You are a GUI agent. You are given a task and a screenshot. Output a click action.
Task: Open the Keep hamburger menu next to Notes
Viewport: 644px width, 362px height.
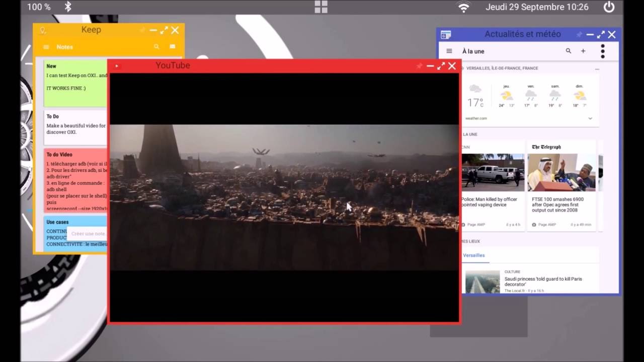click(46, 47)
